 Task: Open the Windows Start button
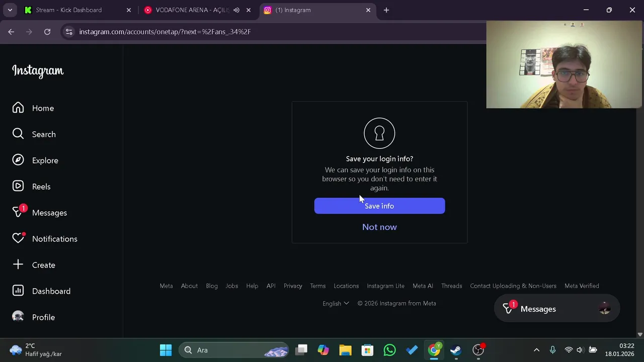tap(166, 350)
